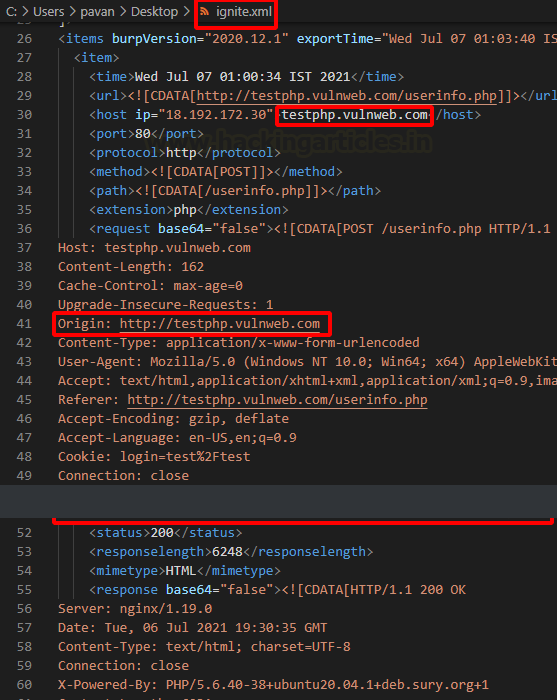Screen dimensions: 557x700
Task: Click line number 41
Action: pos(25,324)
